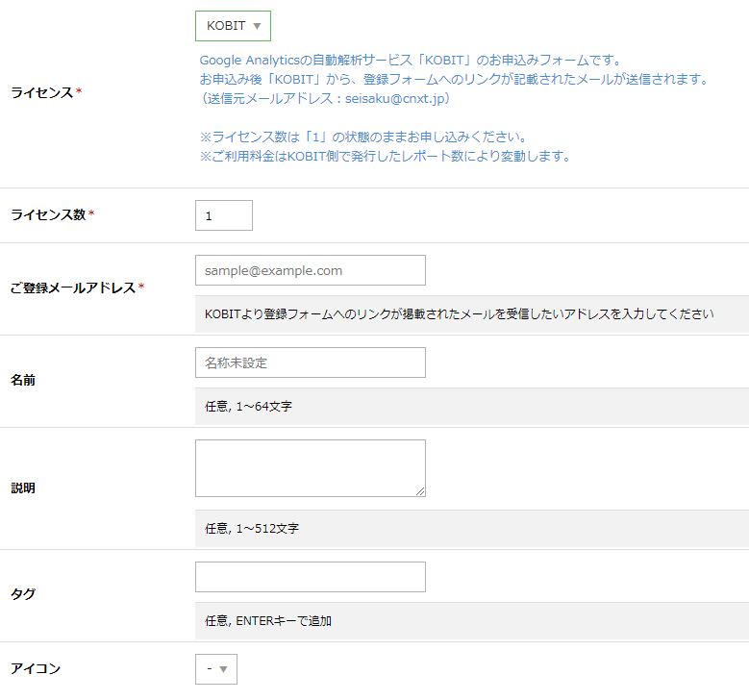Click the hint 任意, ENTERキーで追加

pyautogui.click(x=268, y=621)
